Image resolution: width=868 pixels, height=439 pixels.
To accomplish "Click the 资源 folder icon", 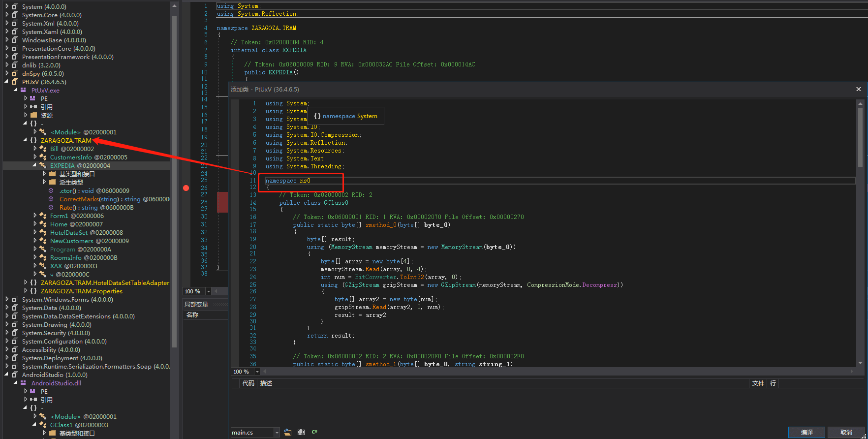I will pyautogui.click(x=33, y=115).
